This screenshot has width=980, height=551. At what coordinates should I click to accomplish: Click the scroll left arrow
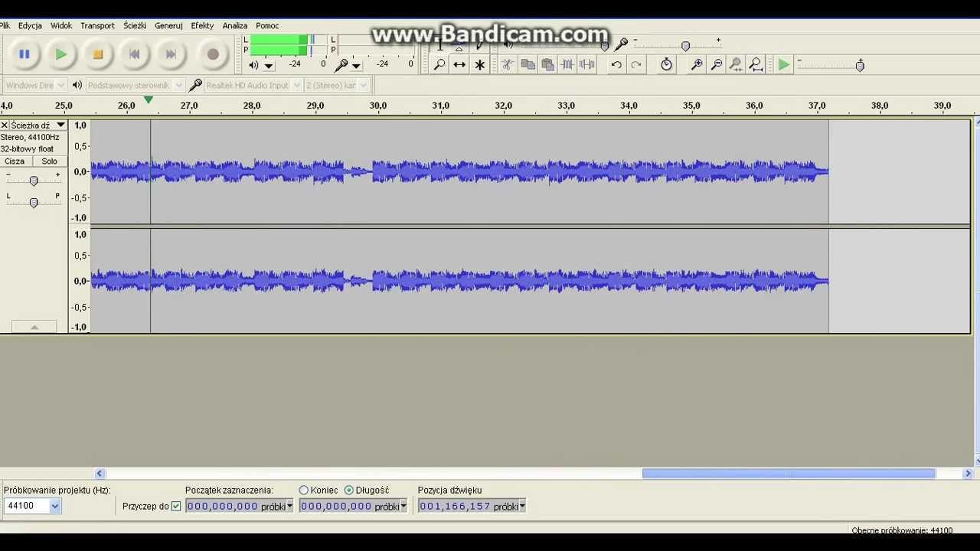pos(100,474)
